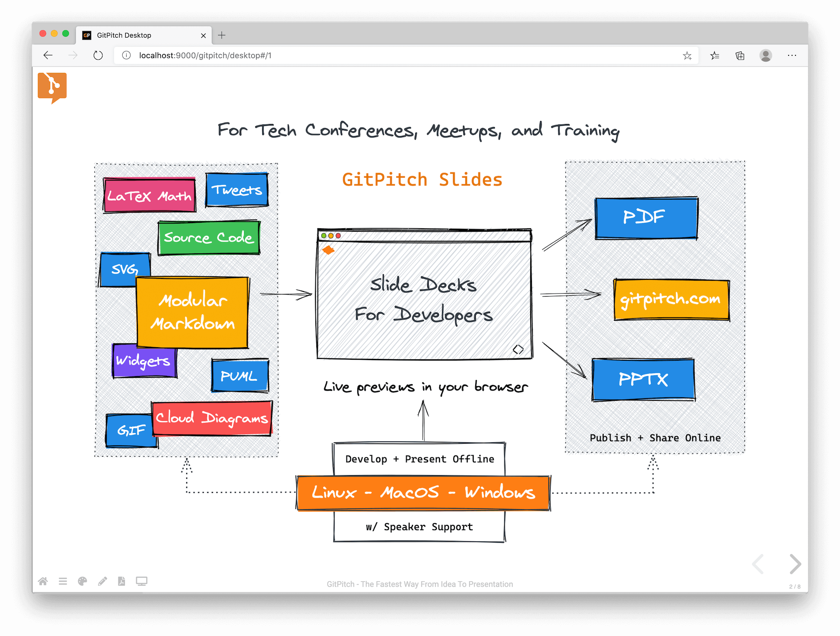Reload the page
Viewport: 840px width, 636px height.
point(98,55)
